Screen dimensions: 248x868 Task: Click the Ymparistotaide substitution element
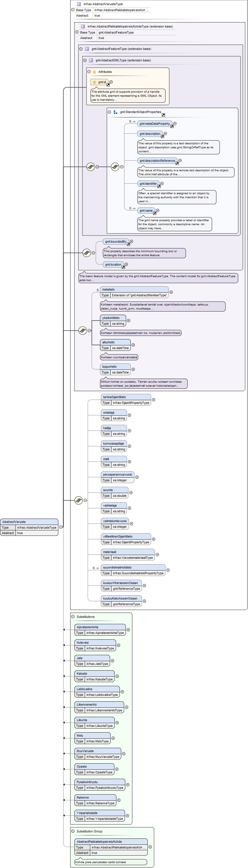[99, 813]
